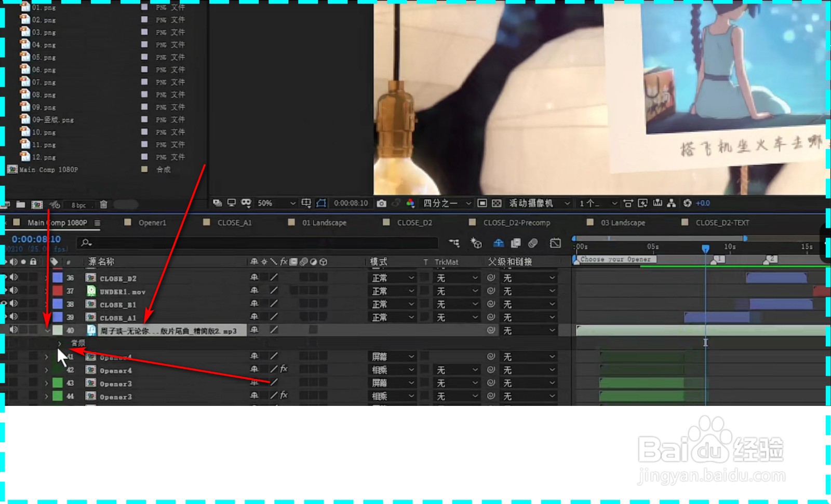Viewport: 831px width, 504px height.
Task: Take a snapshot with the camera icon
Action: [x=382, y=203]
